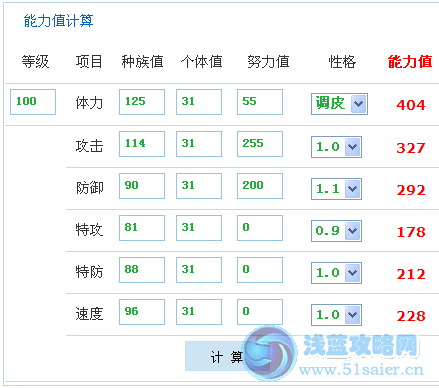Select the 特攻 个体值 field
Screen dimensions: 439x388
pos(199,228)
